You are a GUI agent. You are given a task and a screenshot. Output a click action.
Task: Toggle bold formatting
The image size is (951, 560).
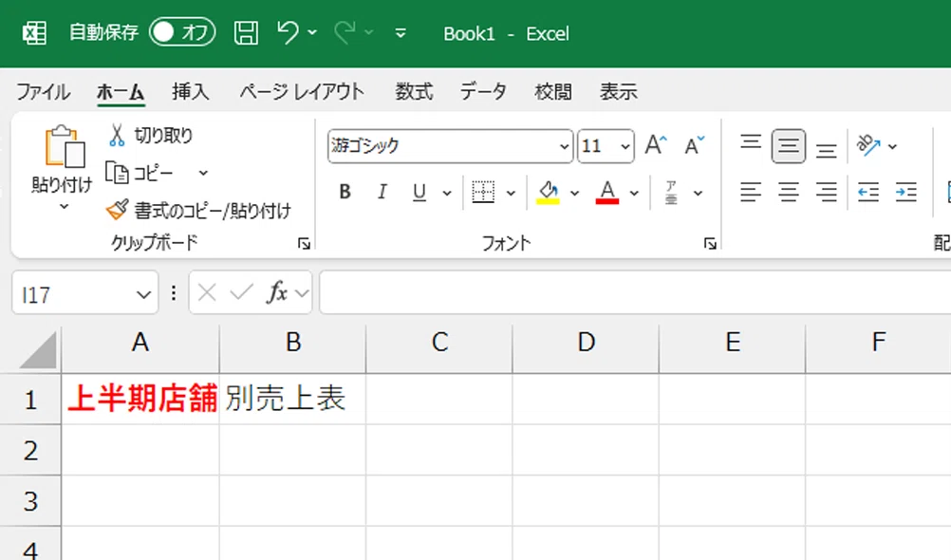[x=345, y=193]
